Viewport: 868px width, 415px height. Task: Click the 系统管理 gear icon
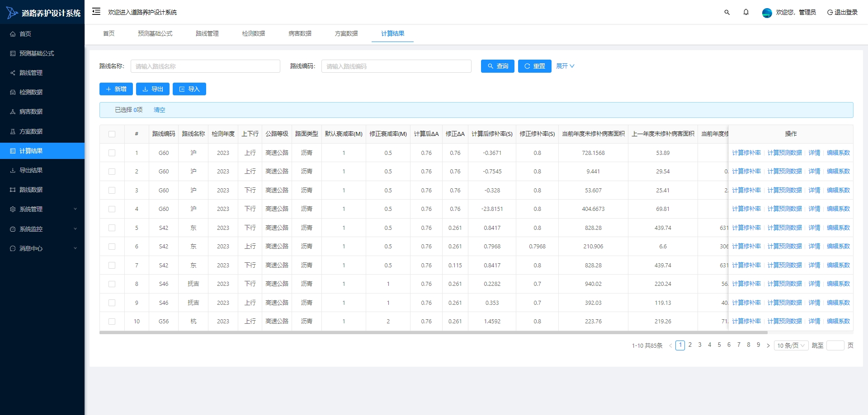pyautogui.click(x=13, y=209)
